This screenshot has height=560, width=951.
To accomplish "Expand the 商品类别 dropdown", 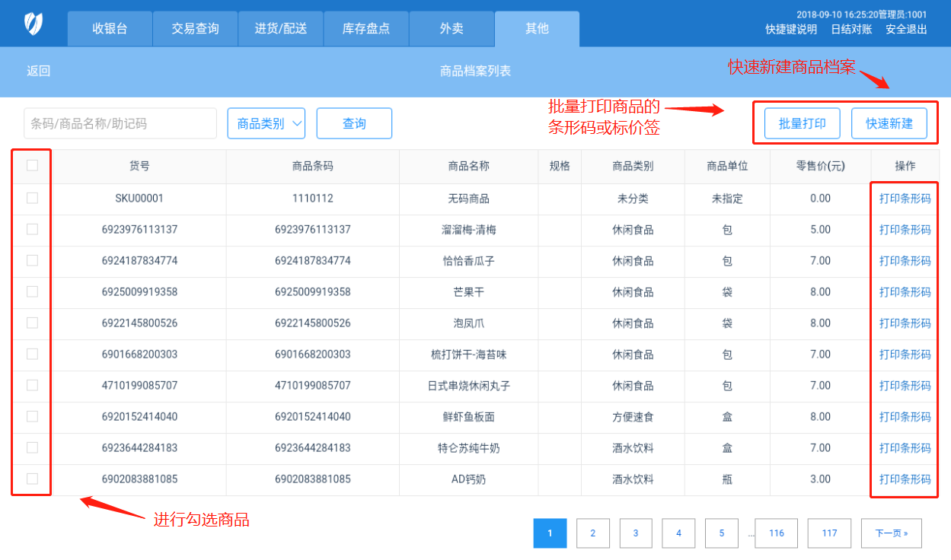I will pos(266,123).
